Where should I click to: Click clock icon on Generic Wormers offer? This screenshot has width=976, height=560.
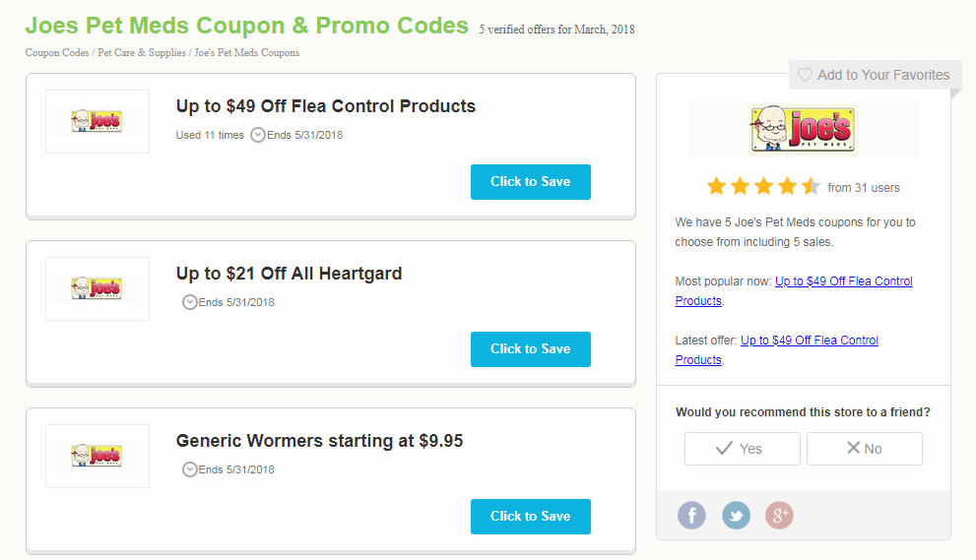click(x=189, y=469)
